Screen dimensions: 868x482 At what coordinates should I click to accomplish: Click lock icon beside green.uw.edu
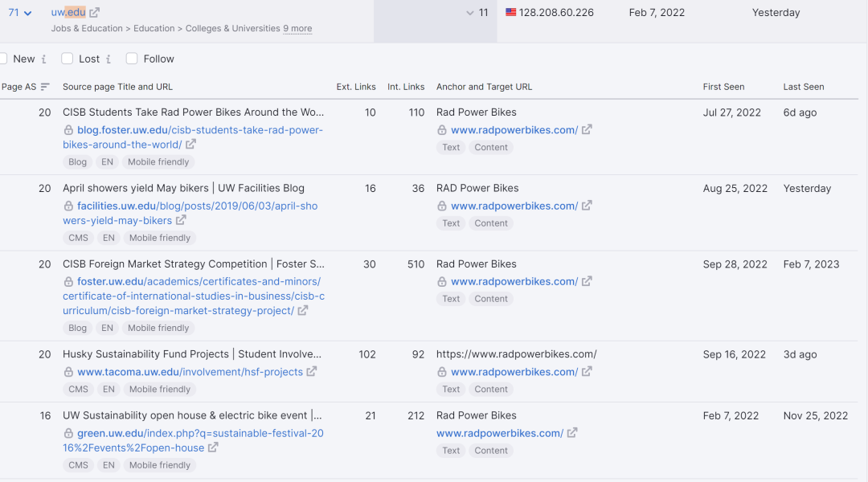[68, 433]
